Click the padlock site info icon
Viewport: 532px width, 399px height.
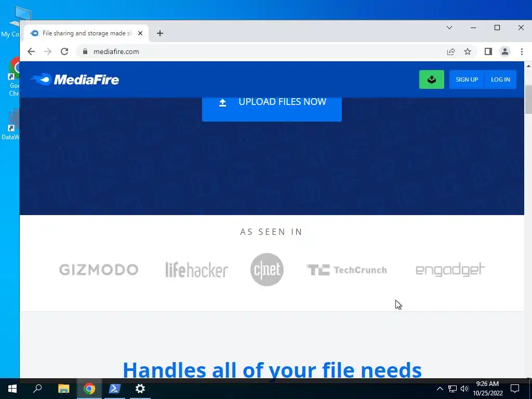click(x=85, y=51)
